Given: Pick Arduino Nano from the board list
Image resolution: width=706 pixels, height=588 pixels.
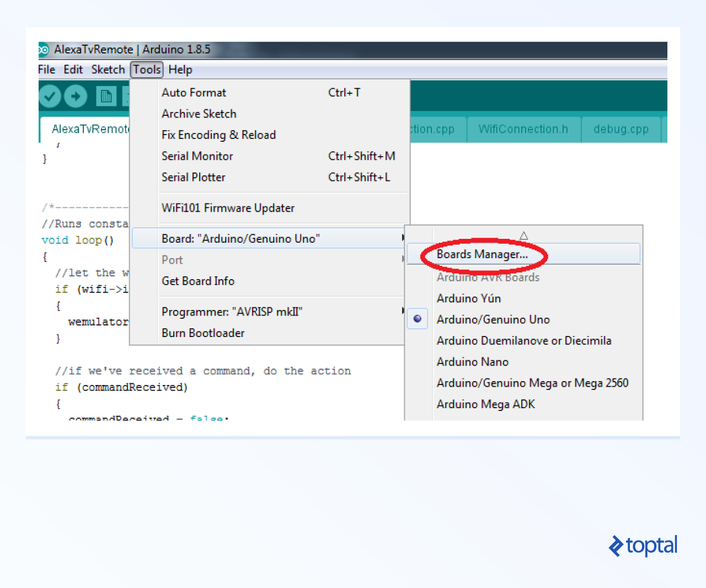Looking at the screenshot, I should click(473, 362).
